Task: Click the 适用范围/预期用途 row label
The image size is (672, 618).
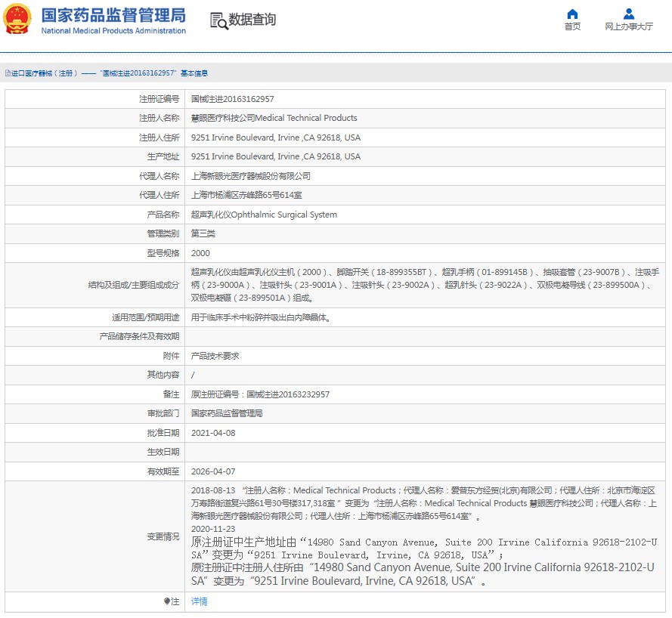Action: coord(146,317)
